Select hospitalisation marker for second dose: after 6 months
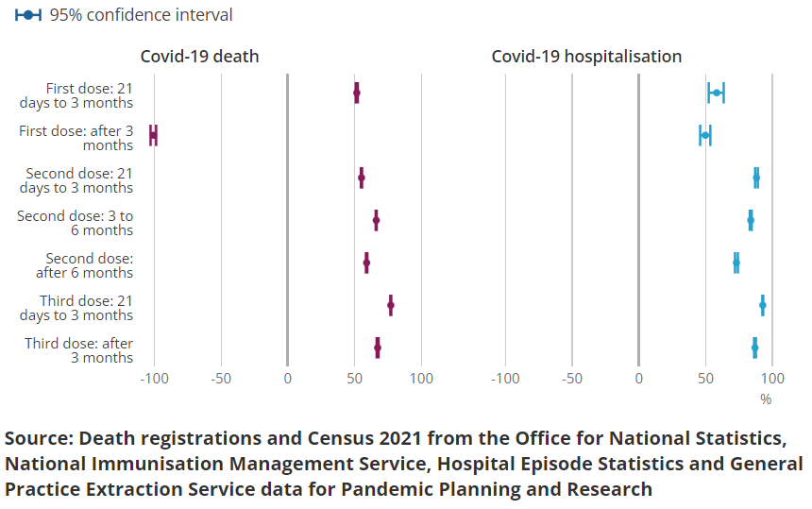812x509 pixels. click(x=736, y=263)
